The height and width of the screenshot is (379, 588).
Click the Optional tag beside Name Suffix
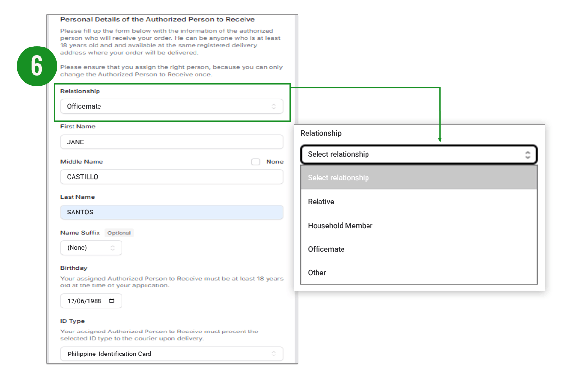tap(119, 233)
